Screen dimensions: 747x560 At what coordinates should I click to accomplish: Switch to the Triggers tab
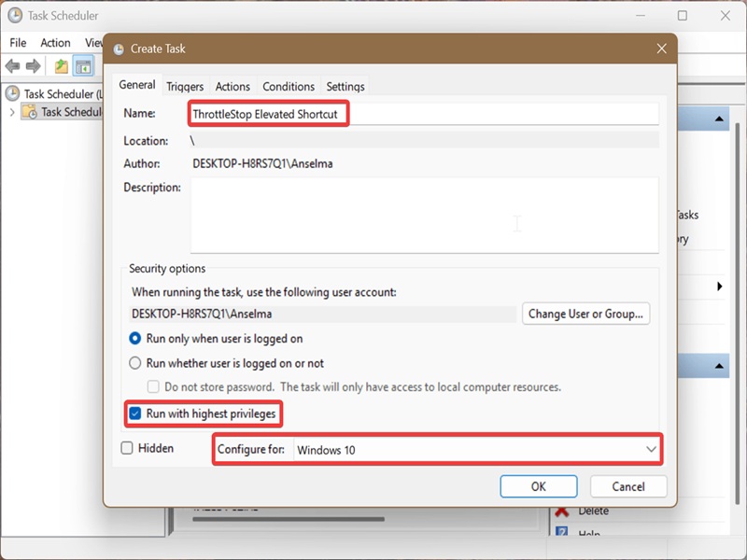click(x=185, y=87)
